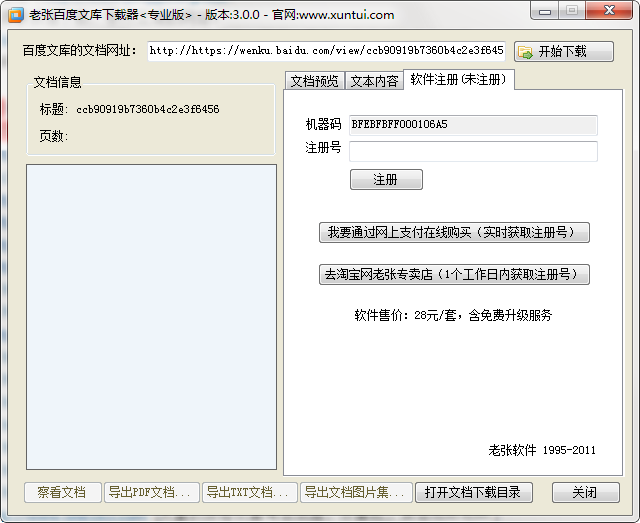The height and width of the screenshot is (523, 640).
Task: Click the empty document preview pane
Action: (151, 317)
